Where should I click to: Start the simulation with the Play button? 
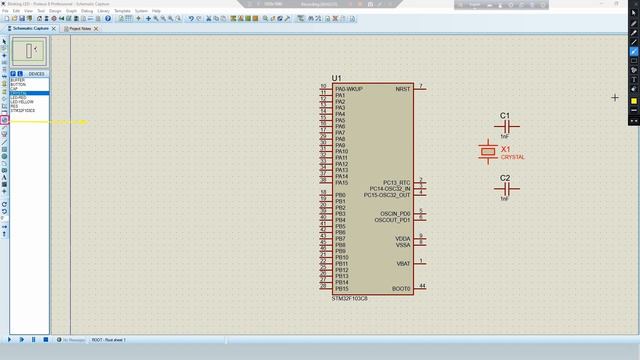point(9,340)
